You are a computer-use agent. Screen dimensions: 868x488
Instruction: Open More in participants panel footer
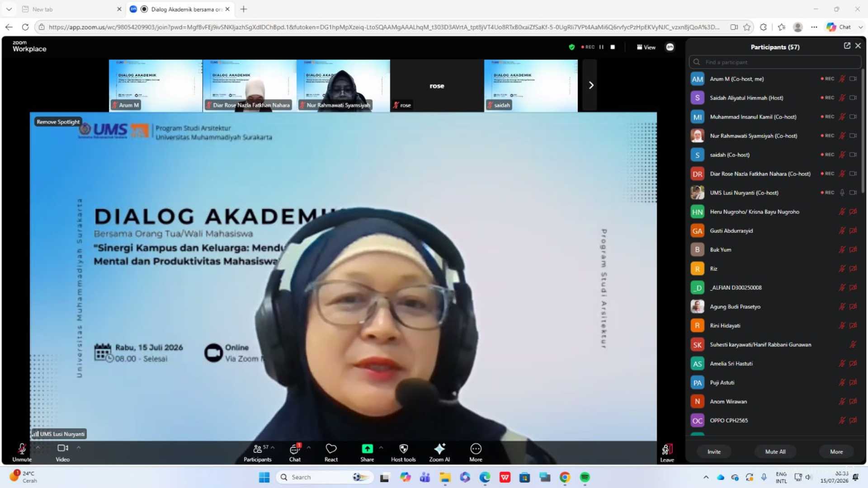pyautogui.click(x=836, y=451)
